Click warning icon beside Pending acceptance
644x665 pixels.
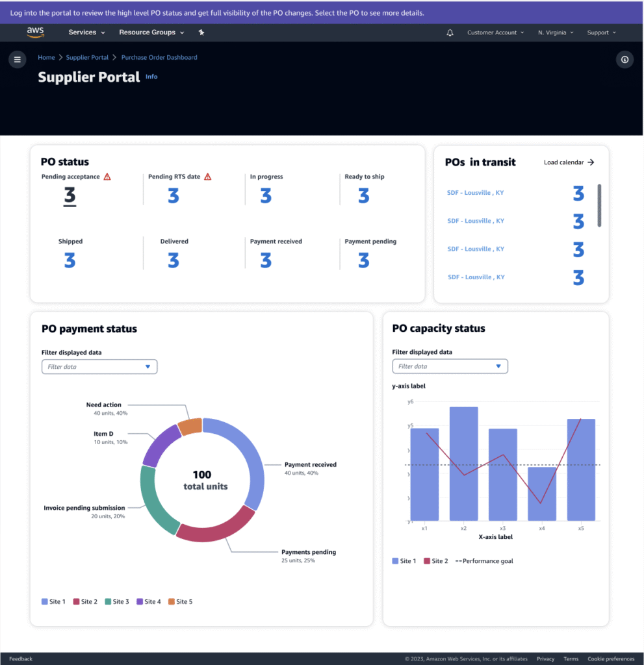[107, 177]
